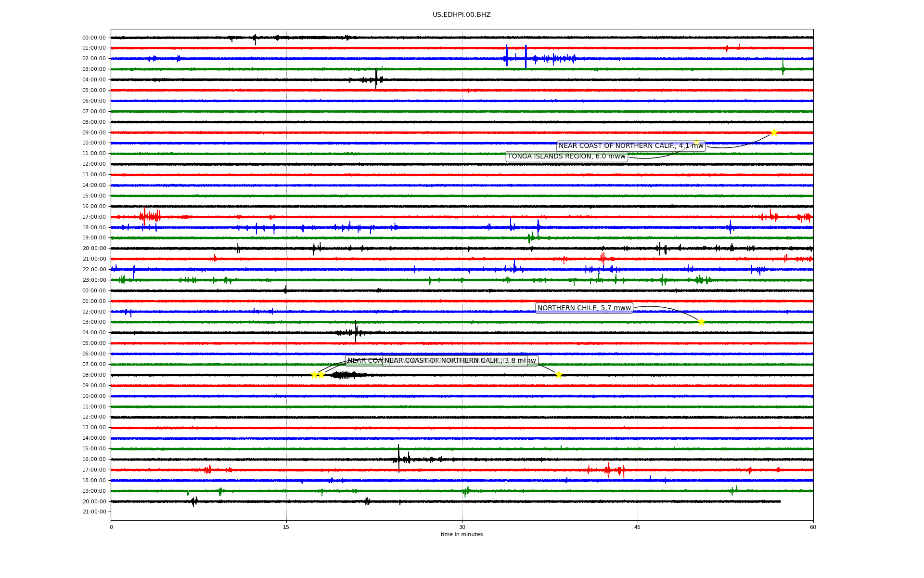Click the leftmost star on 08:00:00 black trace

click(x=314, y=375)
